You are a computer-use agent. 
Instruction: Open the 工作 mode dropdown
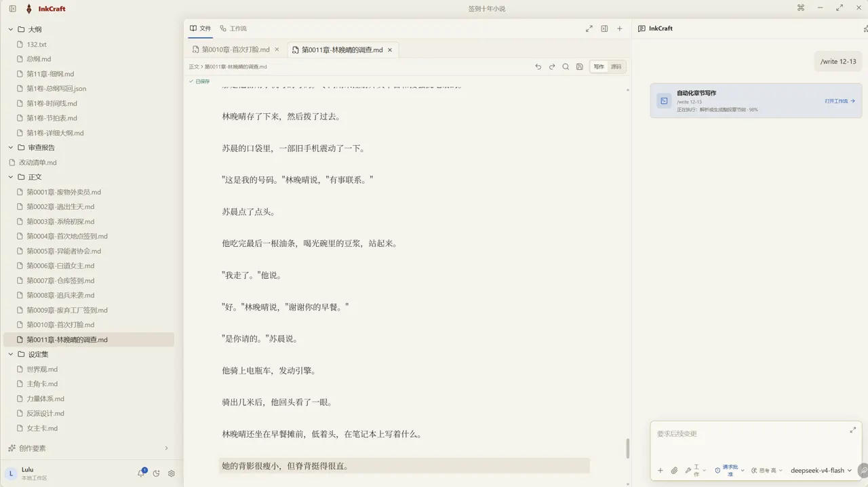(695, 470)
